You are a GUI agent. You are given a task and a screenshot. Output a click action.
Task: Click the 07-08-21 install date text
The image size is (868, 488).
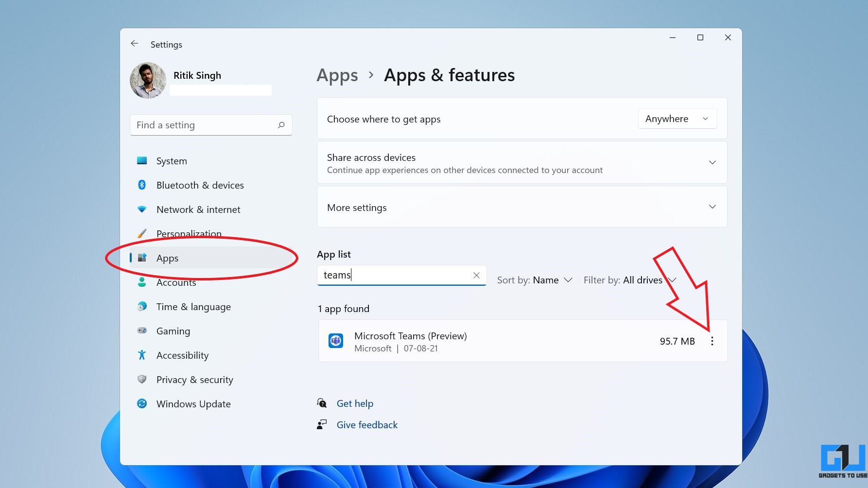(x=420, y=349)
